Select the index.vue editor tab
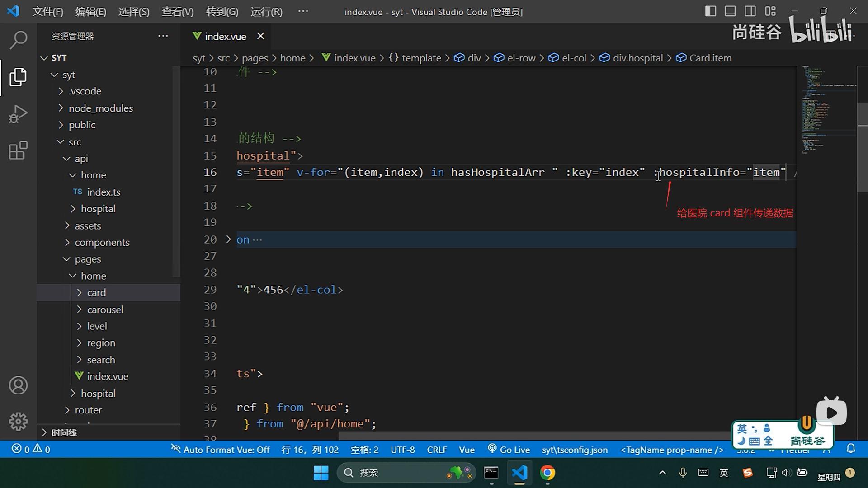Image resolution: width=868 pixels, height=488 pixels. point(225,36)
